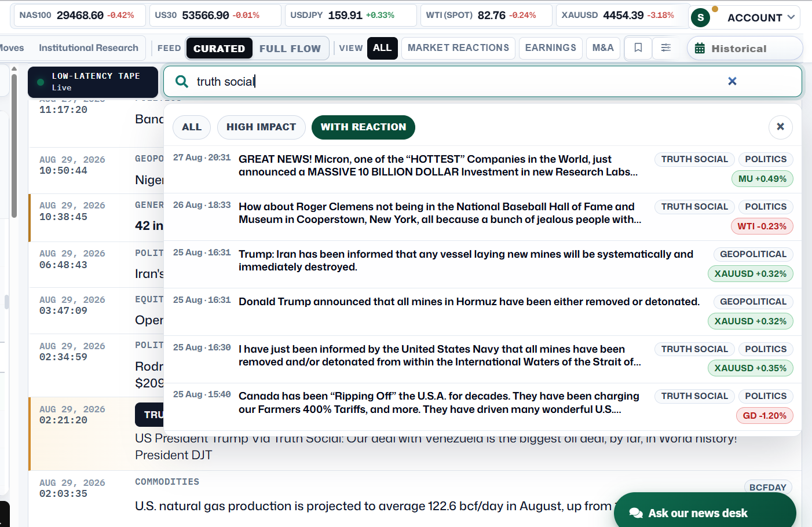Image resolution: width=812 pixels, height=527 pixels.
Task: Click the WTI -0.23% reaction badge
Action: tap(762, 226)
